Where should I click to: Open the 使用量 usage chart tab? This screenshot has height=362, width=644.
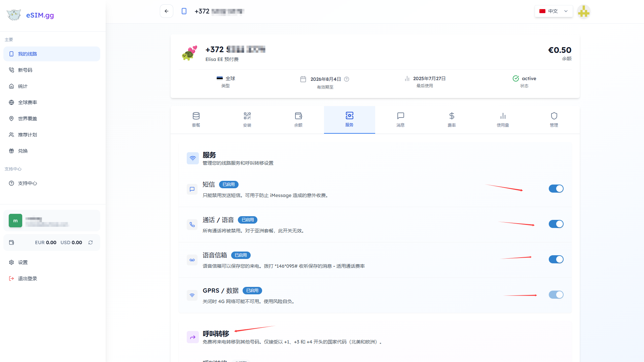[503, 120]
